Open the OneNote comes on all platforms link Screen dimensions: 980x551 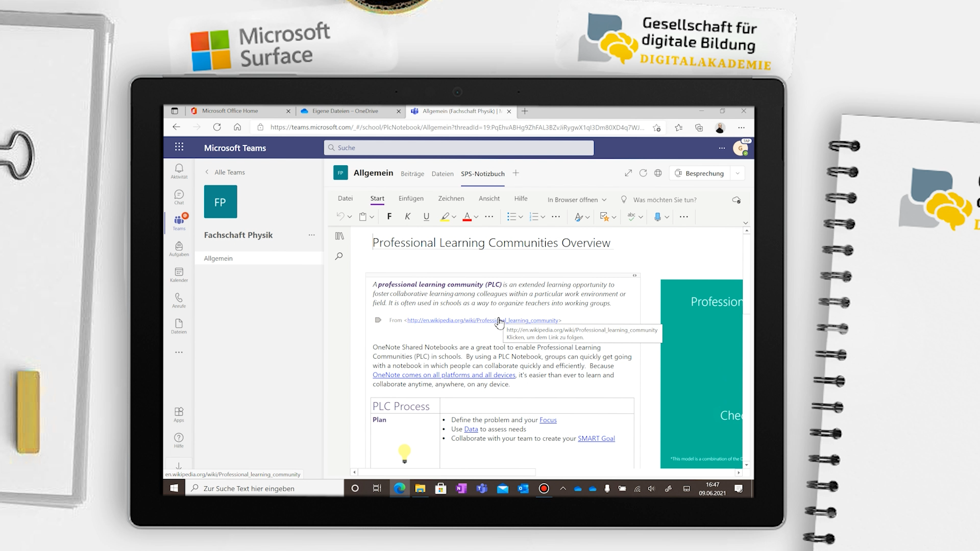click(444, 375)
